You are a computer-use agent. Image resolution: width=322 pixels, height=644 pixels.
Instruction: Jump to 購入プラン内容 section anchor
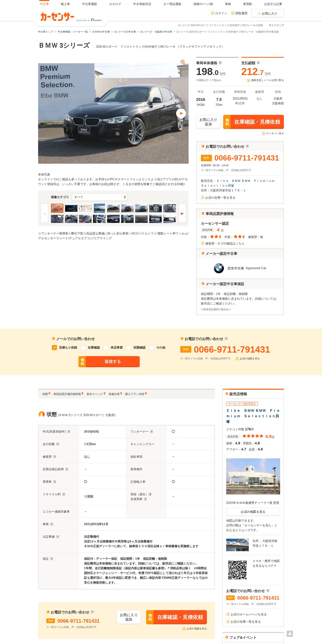tap(136, 394)
